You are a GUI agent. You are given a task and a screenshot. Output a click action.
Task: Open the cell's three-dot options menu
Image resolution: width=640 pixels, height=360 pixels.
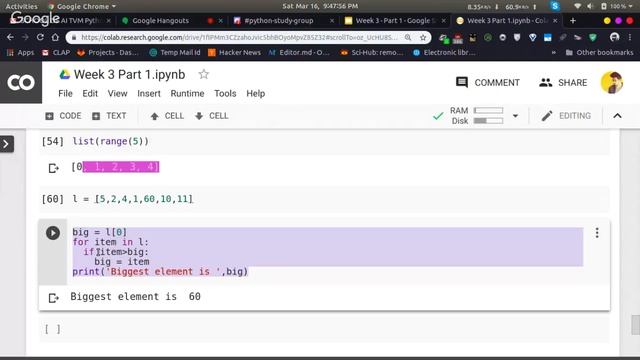[597, 233]
